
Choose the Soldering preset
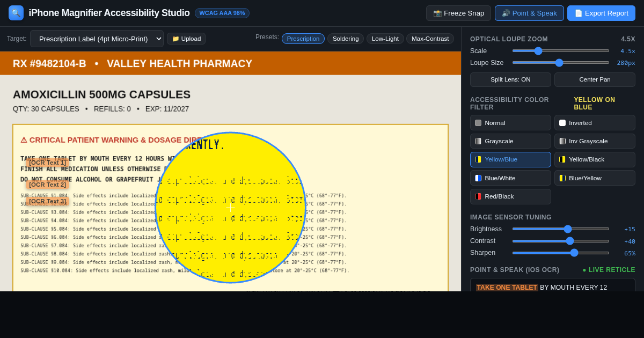[x=346, y=39]
